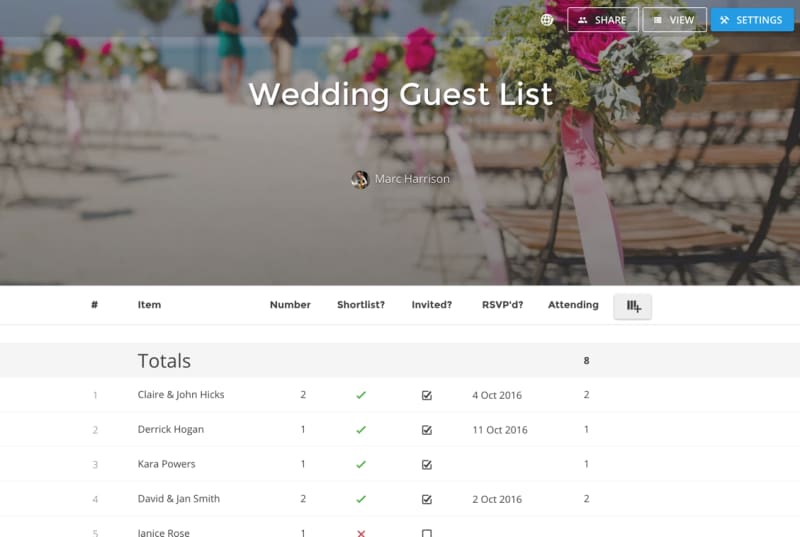Select row number 4
Screen dimensions: 800x537
(x=95, y=499)
